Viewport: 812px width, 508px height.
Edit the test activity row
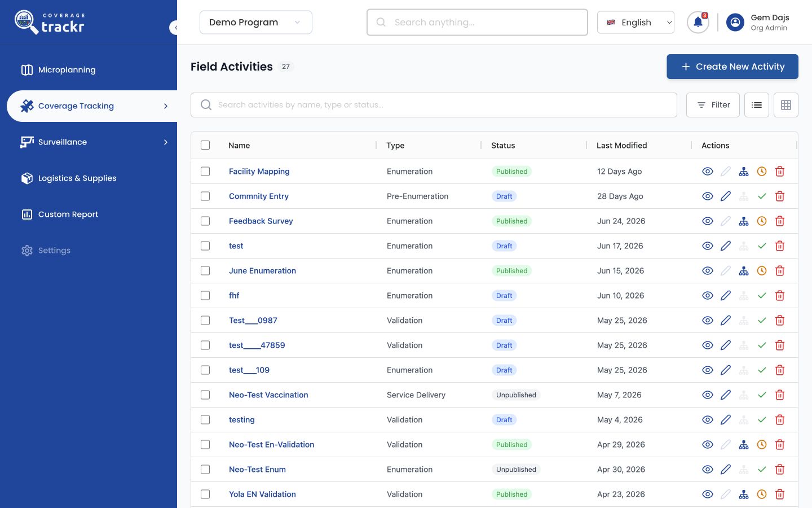pos(726,246)
